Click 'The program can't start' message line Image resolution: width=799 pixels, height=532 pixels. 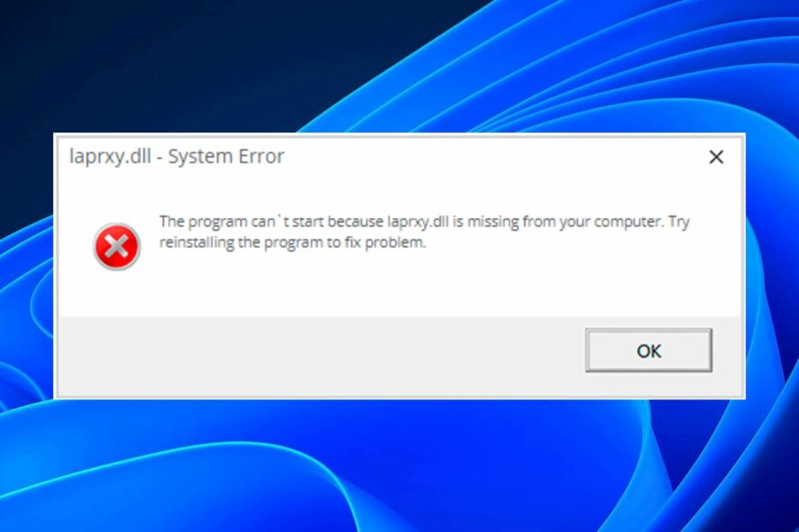pos(424,222)
